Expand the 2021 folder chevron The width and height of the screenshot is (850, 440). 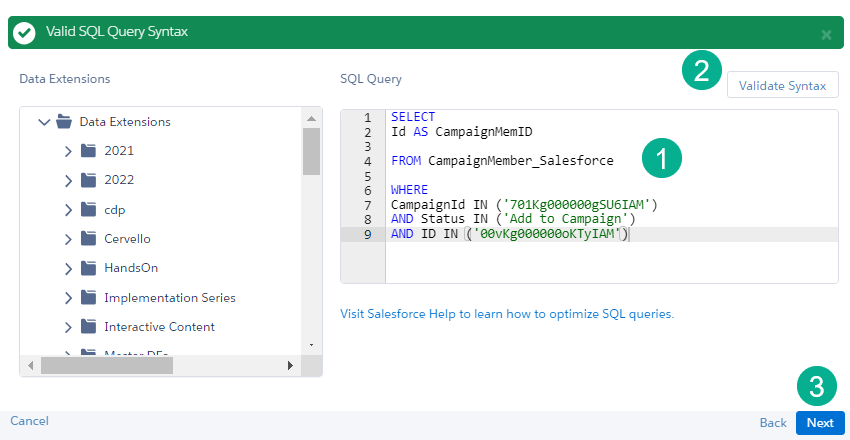pyautogui.click(x=68, y=151)
